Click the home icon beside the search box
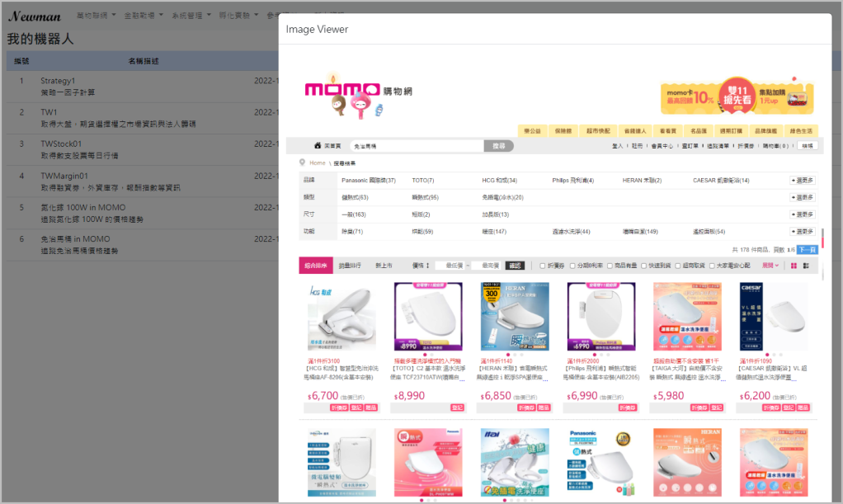Viewport: 843px width, 504px height. pos(317,146)
